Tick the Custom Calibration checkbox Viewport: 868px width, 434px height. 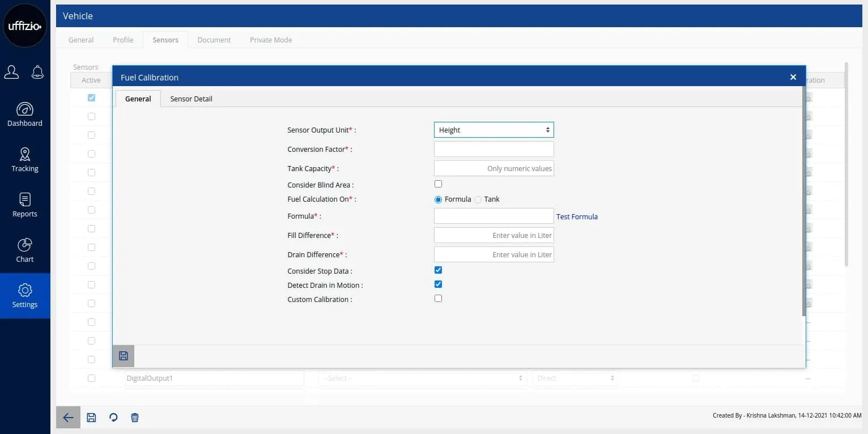(x=438, y=299)
